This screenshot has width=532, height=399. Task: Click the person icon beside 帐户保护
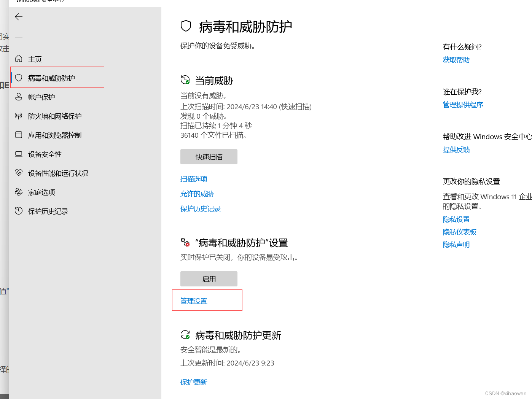click(x=19, y=97)
